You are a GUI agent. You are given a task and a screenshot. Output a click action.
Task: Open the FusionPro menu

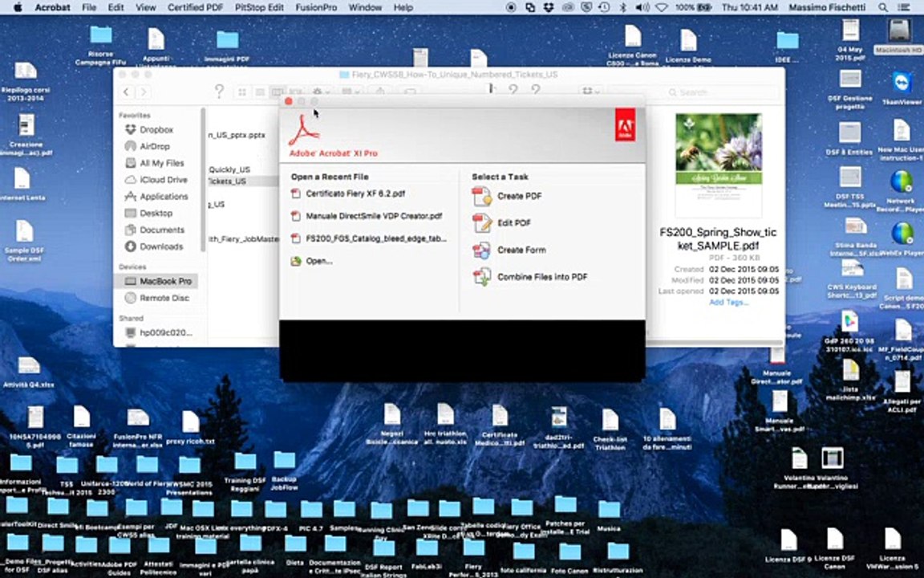pos(317,8)
